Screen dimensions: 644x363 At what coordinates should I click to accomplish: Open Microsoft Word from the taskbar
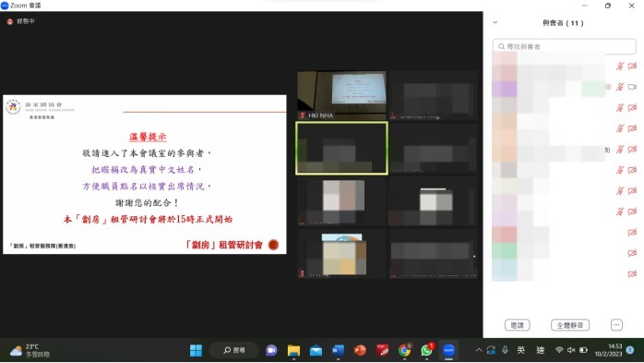pyautogui.click(x=338, y=351)
